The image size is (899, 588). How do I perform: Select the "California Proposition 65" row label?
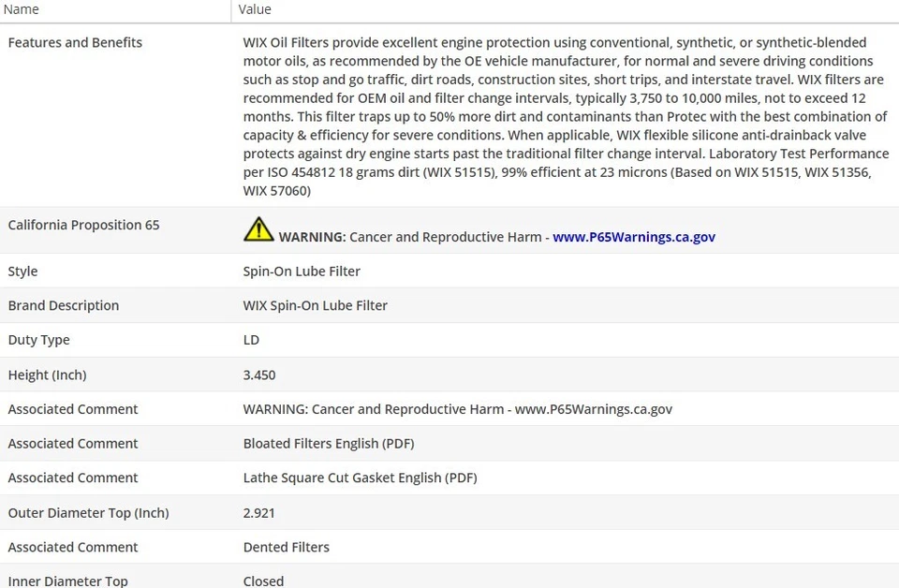(83, 225)
